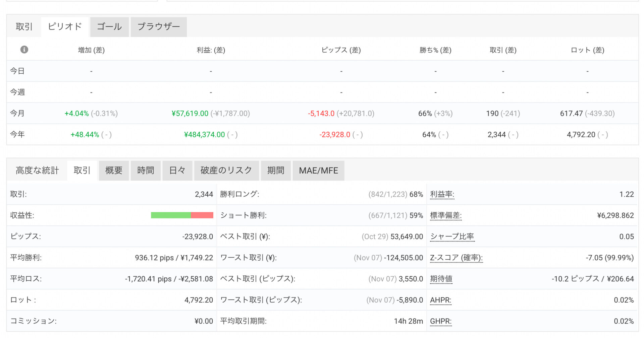644x338 pixels.
Task: Click this year's win rate 64%
Action: 429,135
